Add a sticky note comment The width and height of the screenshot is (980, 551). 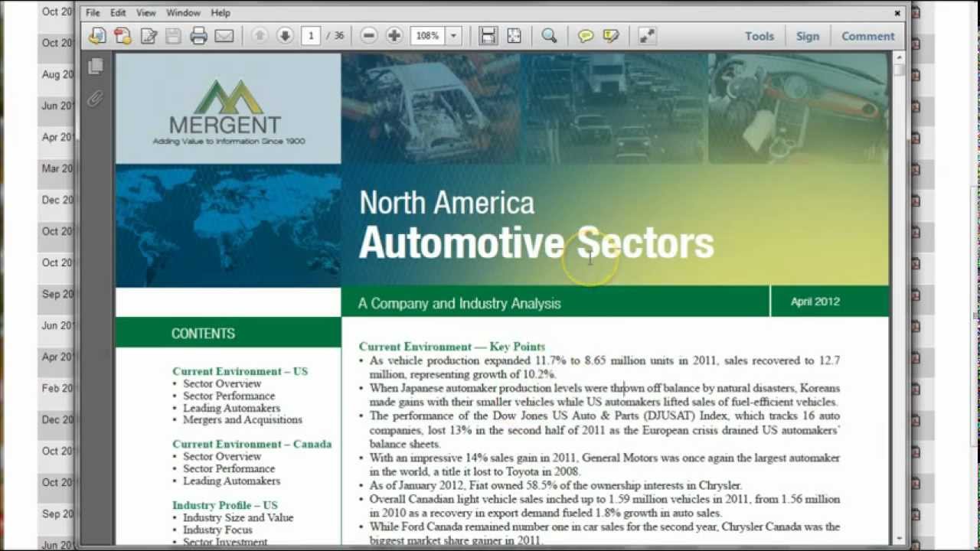coord(586,36)
